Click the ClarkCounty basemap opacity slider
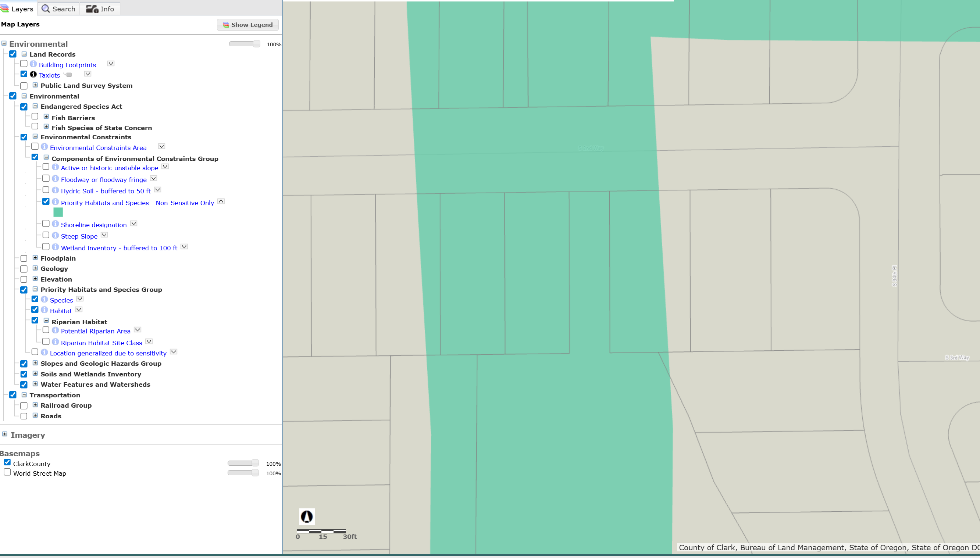 [243, 463]
